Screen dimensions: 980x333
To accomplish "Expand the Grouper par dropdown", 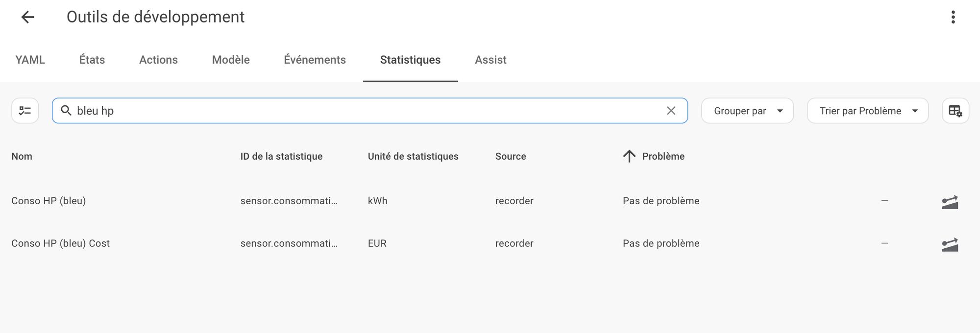I will pyautogui.click(x=747, y=111).
